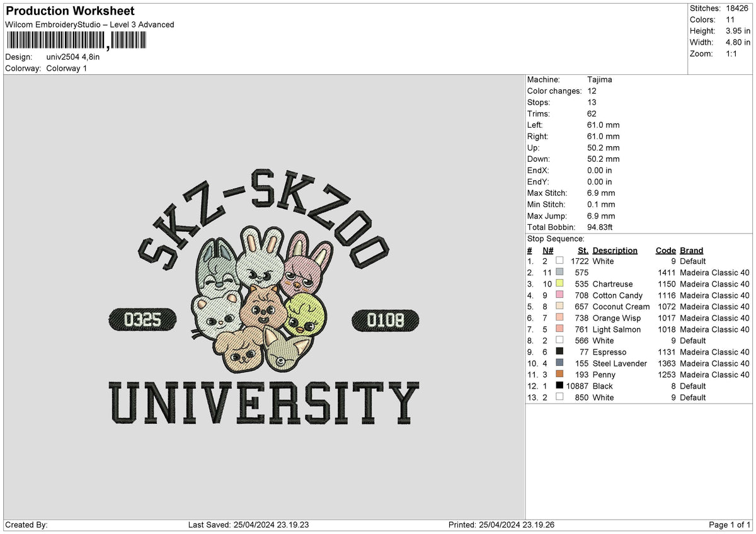This screenshot has width=756, height=534.
Task: Select the Height value '3.95 in'
Action: 738,31
